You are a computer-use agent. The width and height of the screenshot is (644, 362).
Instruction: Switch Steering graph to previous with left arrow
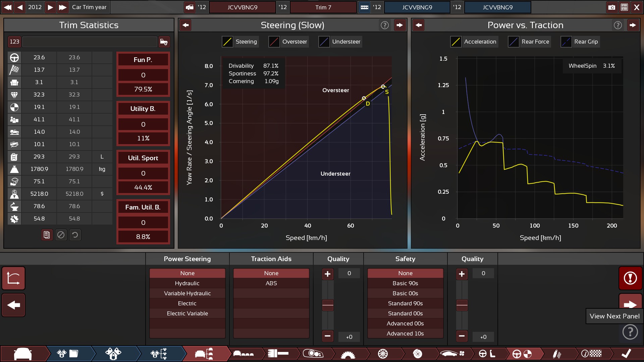[x=185, y=25]
